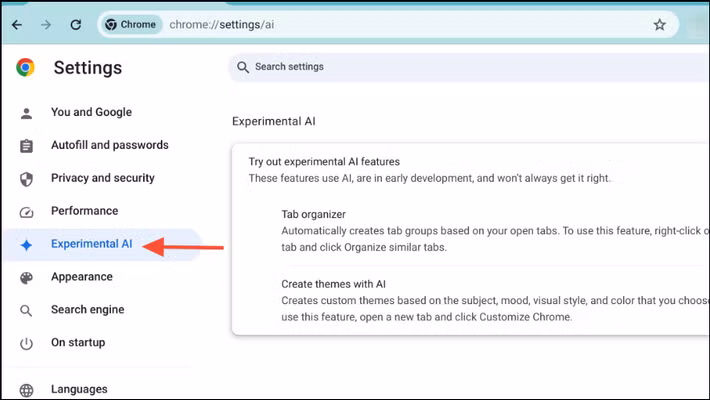The height and width of the screenshot is (400, 710).
Task: Click 'Try out experimental AI features' text
Action: tap(324, 162)
